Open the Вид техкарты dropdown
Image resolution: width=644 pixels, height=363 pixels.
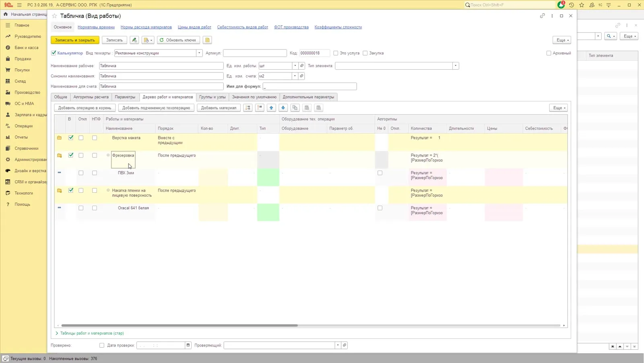tap(199, 53)
